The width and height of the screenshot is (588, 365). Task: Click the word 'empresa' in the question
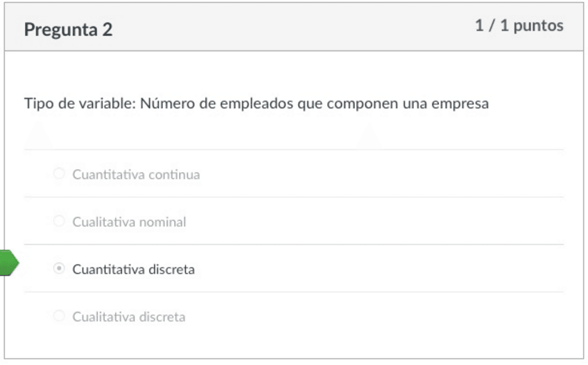(x=461, y=104)
